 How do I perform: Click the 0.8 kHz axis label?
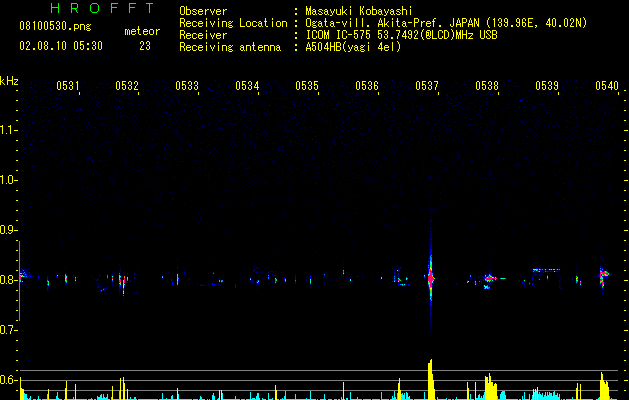[9, 280]
